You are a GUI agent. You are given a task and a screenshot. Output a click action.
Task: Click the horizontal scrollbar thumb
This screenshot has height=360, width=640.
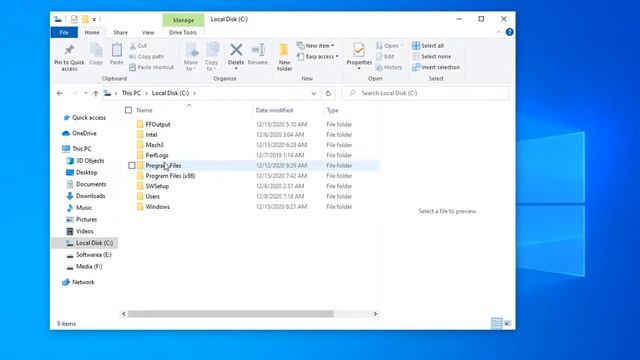231,314
